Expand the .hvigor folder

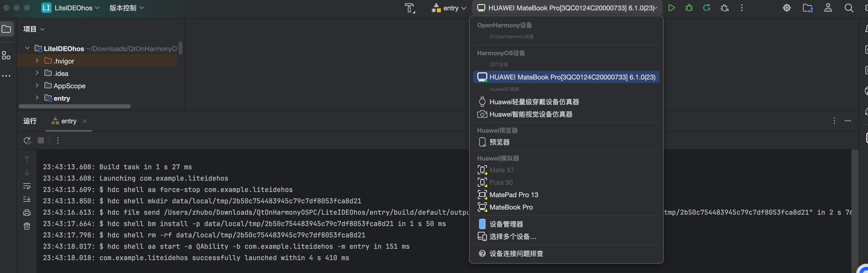click(x=37, y=61)
